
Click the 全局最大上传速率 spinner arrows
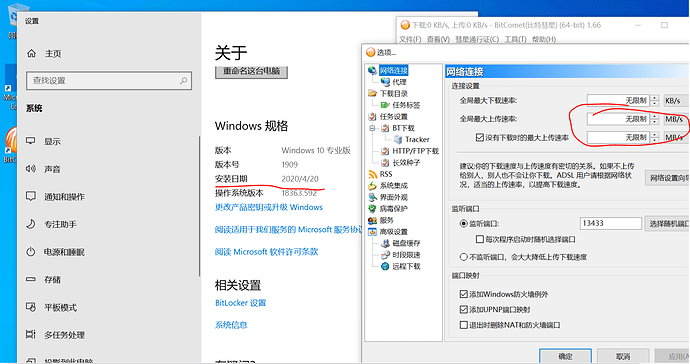(655, 119)
